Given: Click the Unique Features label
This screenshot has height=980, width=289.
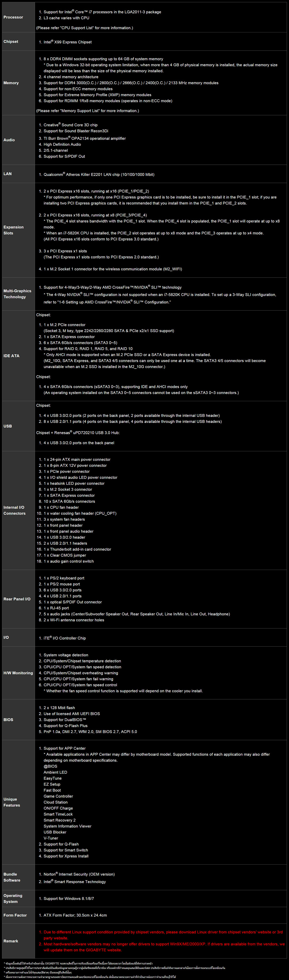Looking at the screenshot, I should pos(12,802).
